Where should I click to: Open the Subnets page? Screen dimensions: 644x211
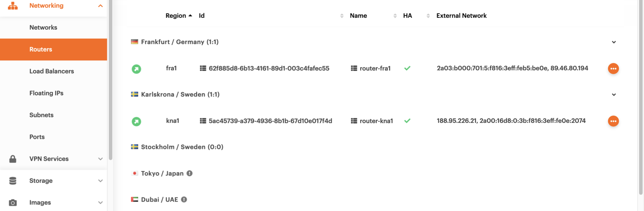pyautogui.click(x=41, y=115)
